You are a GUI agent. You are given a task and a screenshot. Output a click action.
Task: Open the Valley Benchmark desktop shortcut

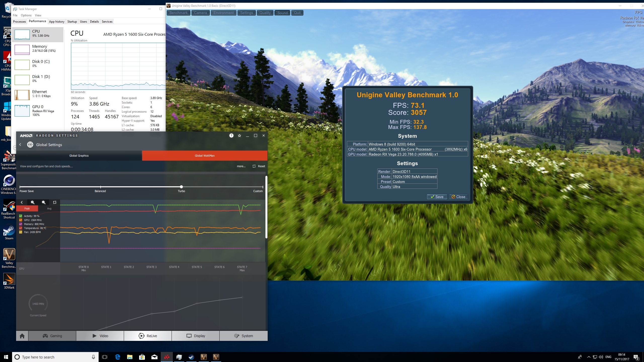(x=9, y=258)
